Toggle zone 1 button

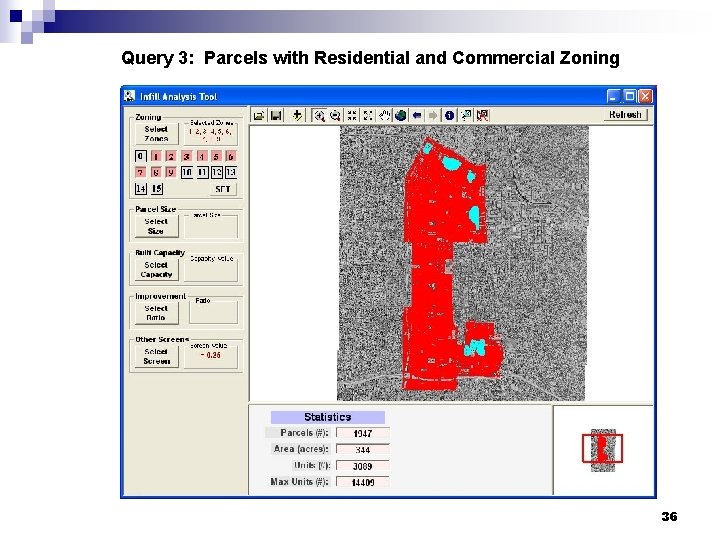[156, 157]
